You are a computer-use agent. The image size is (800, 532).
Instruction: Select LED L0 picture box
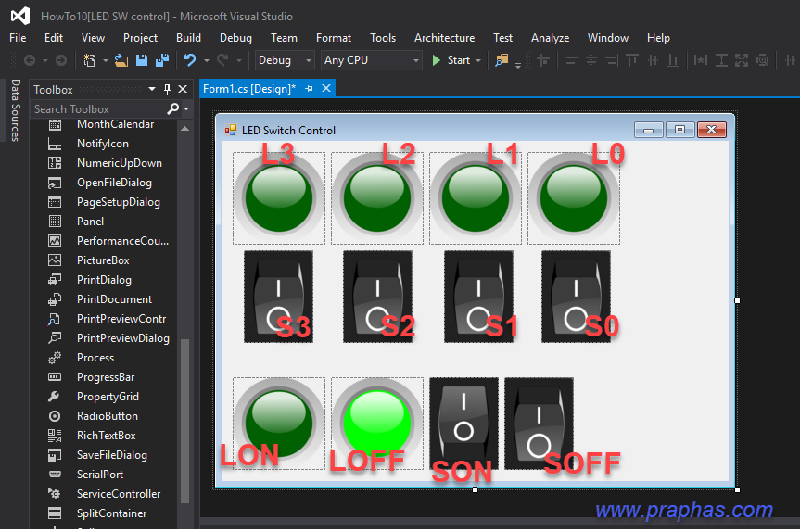pos(574,198)
